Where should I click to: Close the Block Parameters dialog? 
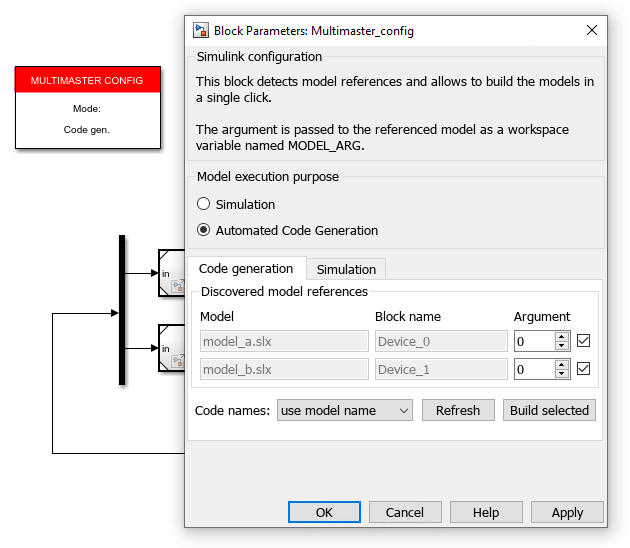pos(591,30)
